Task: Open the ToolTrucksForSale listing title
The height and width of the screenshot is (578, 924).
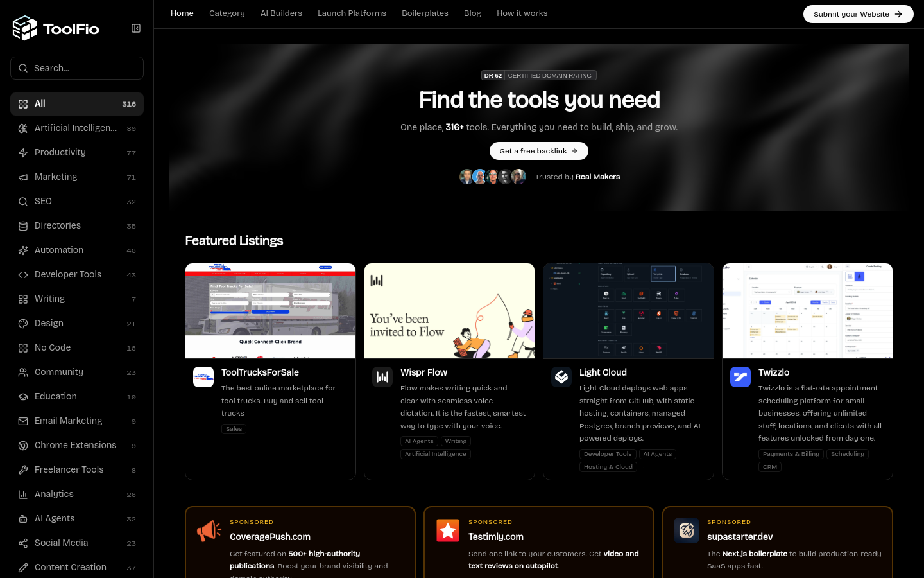Action: point(260,372)
